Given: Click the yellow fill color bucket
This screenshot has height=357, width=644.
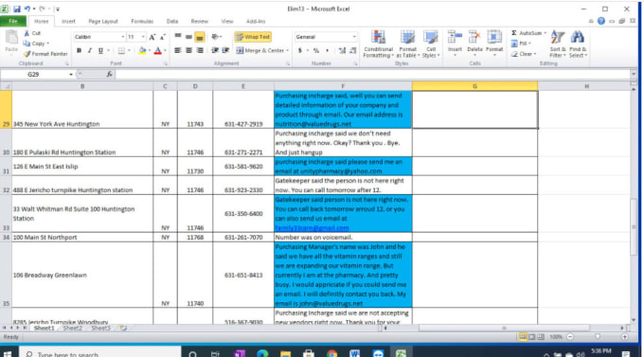Looking at the screenshot, I should click(x=142, y=50).
